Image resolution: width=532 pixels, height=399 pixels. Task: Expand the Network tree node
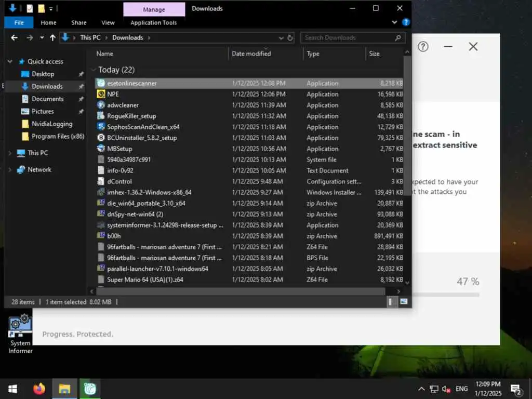tap(10, 170)
